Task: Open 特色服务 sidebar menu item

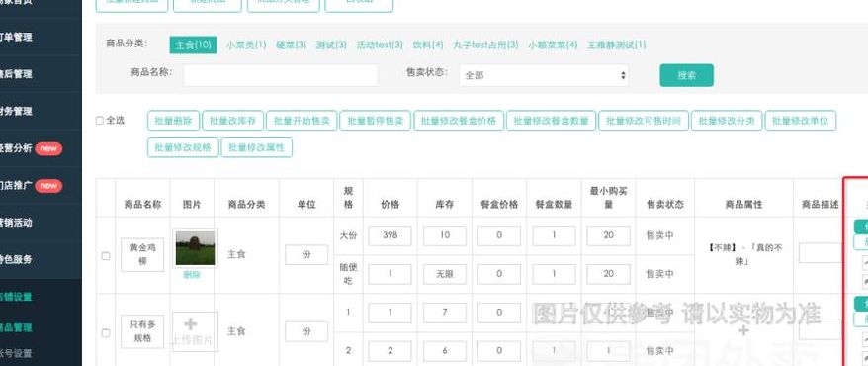Action: pos(16,259)
